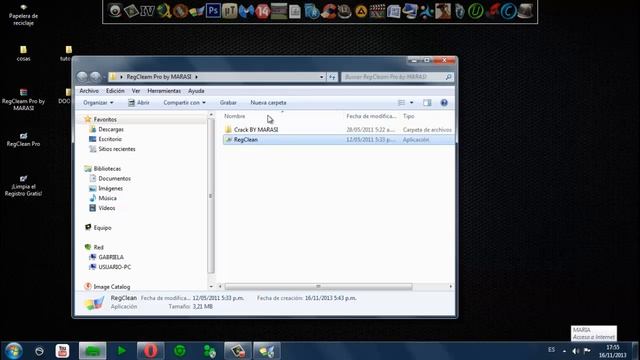Select the cosas desktop folder
640x360 pixels.
[23, 53]
